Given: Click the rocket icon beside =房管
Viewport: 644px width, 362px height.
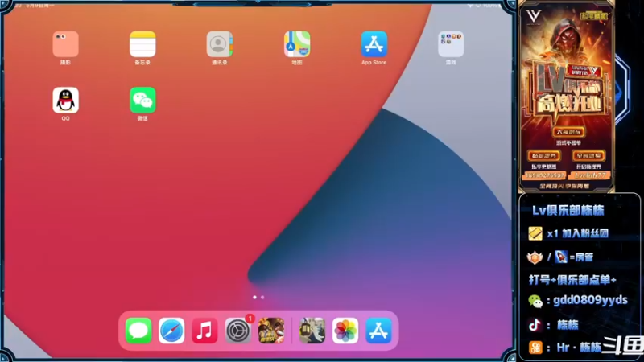Looking at the screenshot, I should coord(560,257).
